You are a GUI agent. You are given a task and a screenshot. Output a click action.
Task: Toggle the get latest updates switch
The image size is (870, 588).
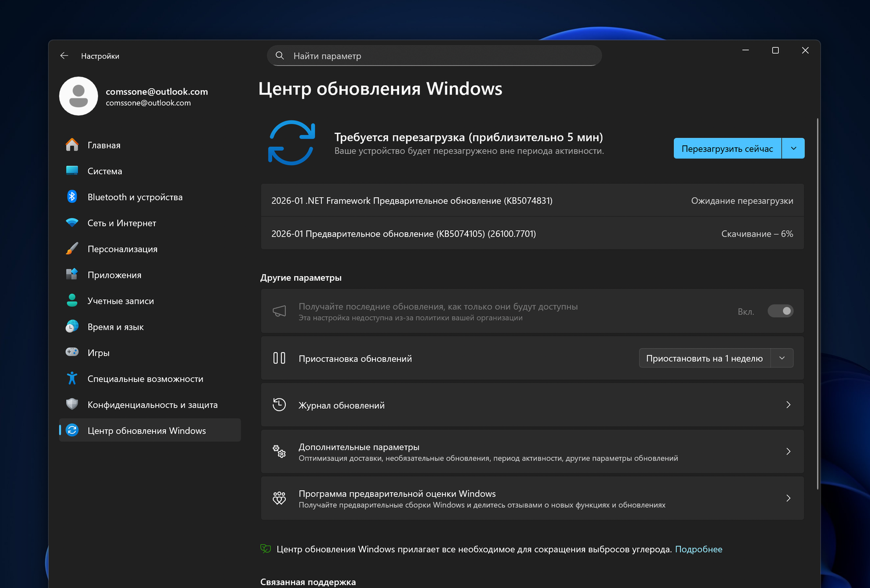(780, 311)
